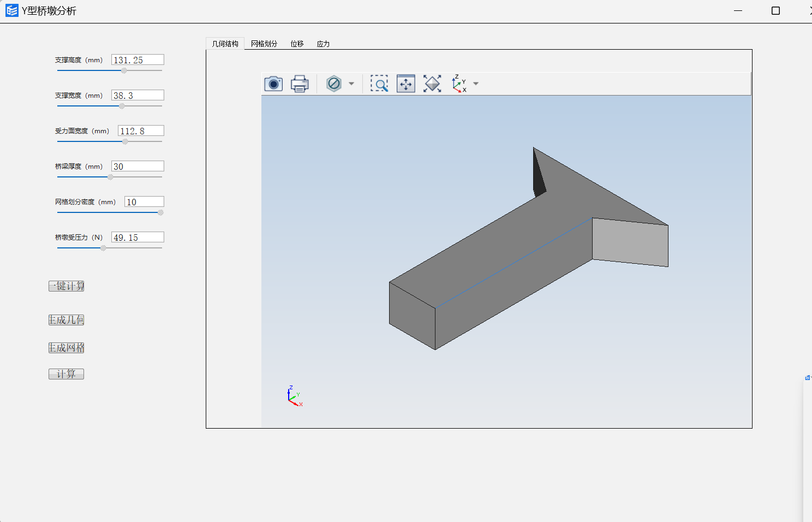812x522 pixels.
Task: Open the display-mode dropdown arrow
Action: (351, 84)
